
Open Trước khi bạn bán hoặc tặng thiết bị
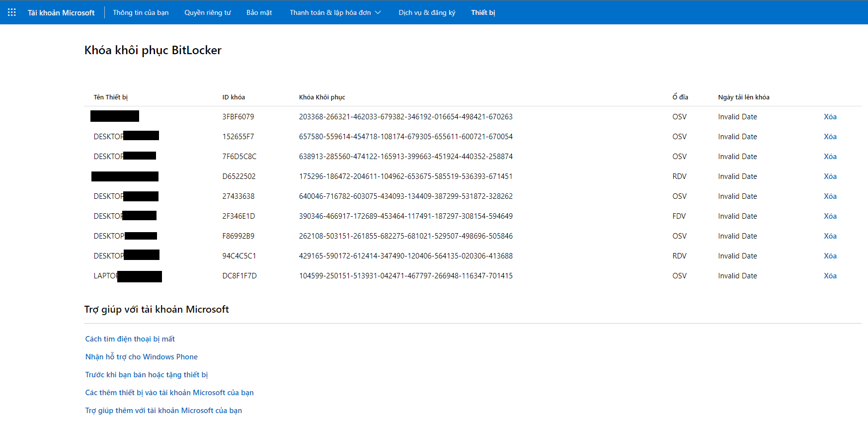(147, 375)
